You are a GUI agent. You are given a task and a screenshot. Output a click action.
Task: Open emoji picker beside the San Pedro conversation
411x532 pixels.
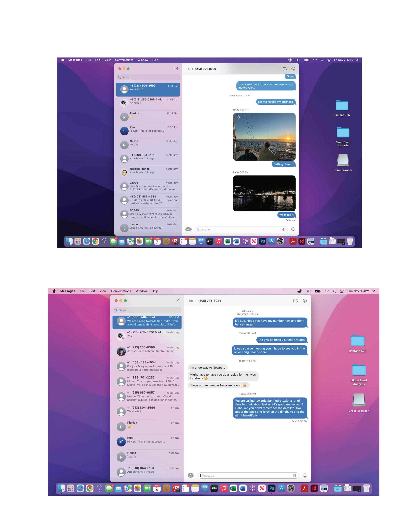click(x=305, y=475)
